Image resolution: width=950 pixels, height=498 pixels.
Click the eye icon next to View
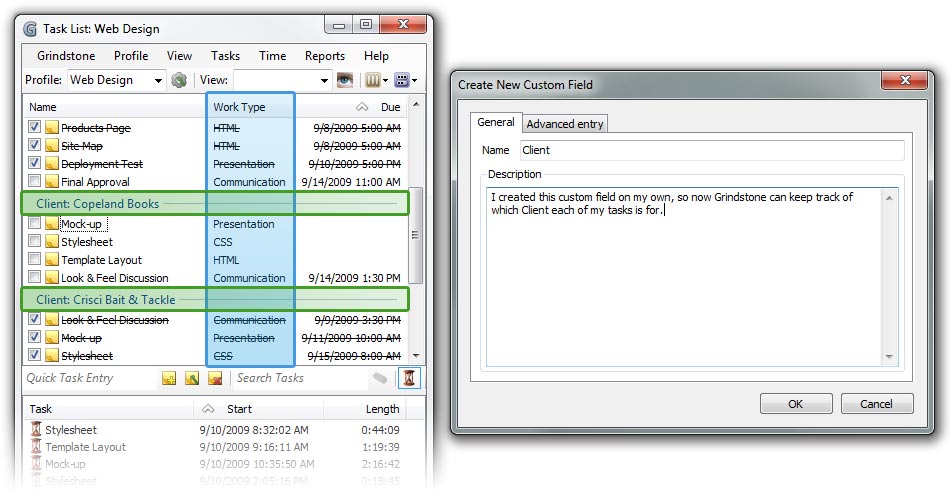346,80
